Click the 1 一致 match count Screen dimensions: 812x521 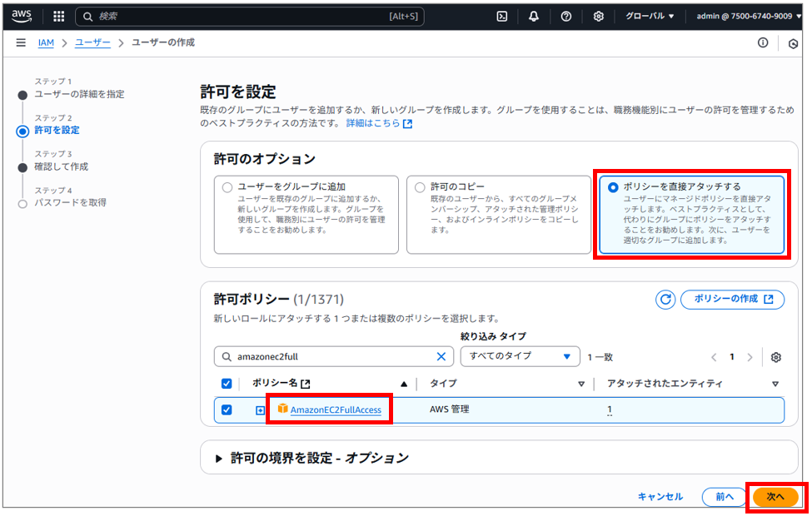click(x=600, y=357)
